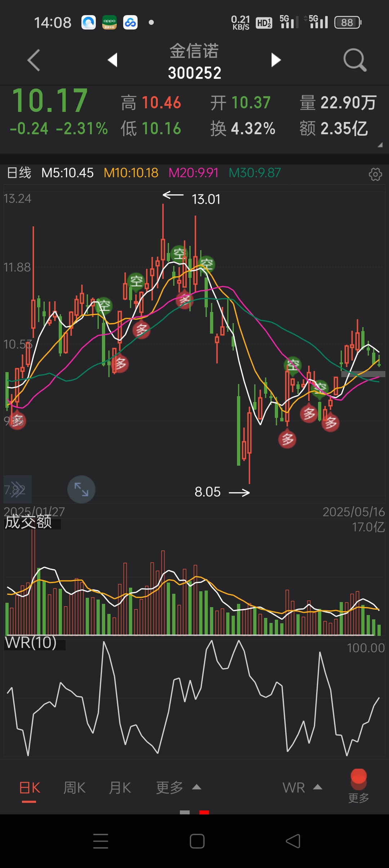Image resolution: width=389 pixels, height=868 pixels.
Task: Tap the battery 88 status icon
Action: click(348, 22)
